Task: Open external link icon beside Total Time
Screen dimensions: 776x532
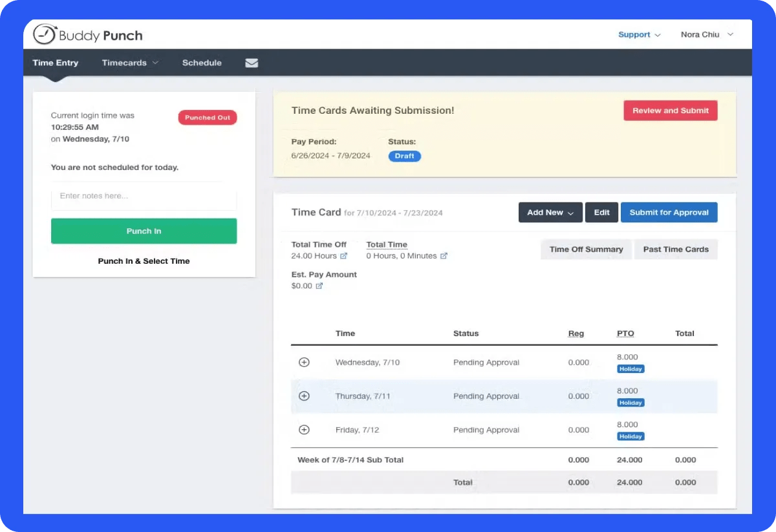Action: coord(444,256)
